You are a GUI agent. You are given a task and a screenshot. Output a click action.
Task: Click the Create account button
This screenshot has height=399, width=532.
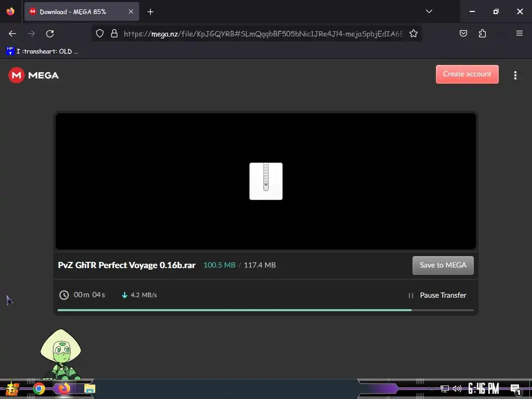[467, 74]
